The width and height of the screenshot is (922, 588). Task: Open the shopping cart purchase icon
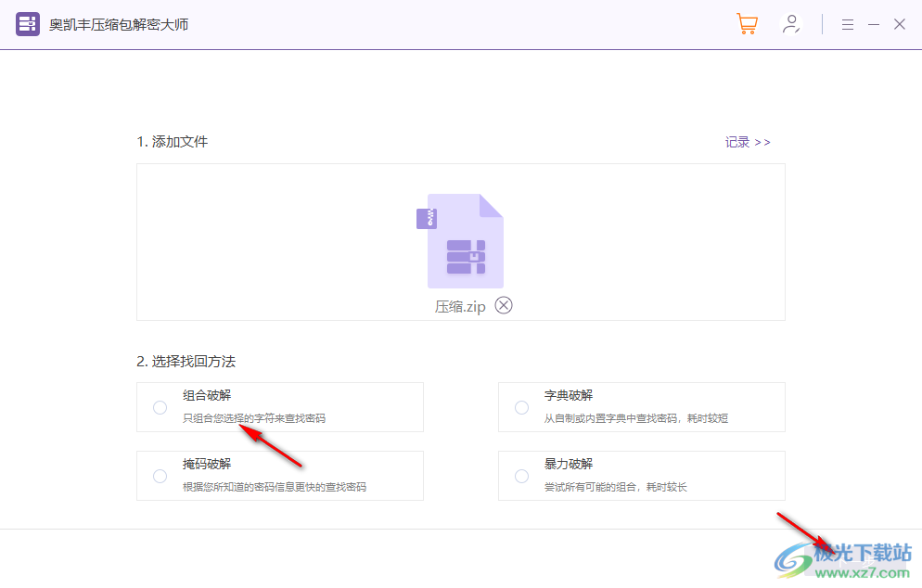[747, 24]
